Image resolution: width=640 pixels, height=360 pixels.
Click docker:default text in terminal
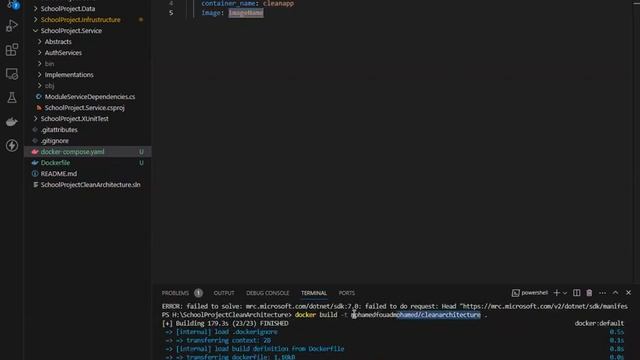tap(599, 323)
